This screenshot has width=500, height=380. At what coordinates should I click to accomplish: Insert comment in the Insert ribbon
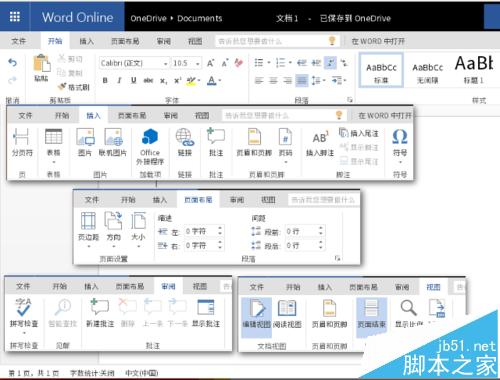pyautogui.click(x=216, y=142)
